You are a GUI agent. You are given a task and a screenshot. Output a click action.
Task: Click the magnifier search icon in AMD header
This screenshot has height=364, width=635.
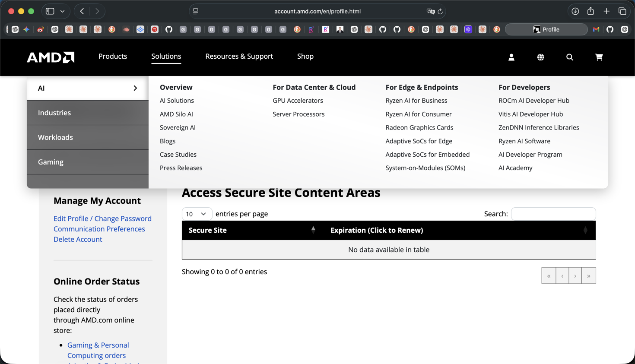coord(570,57)
